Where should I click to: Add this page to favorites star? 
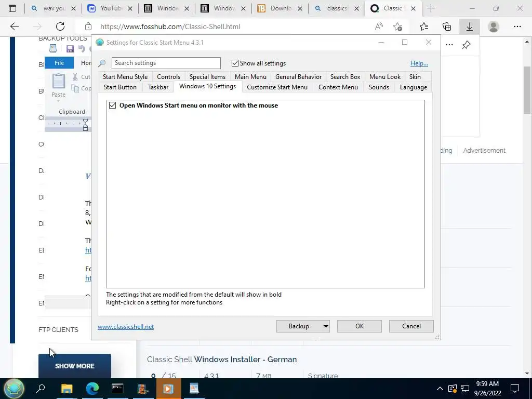click(397, 26)
